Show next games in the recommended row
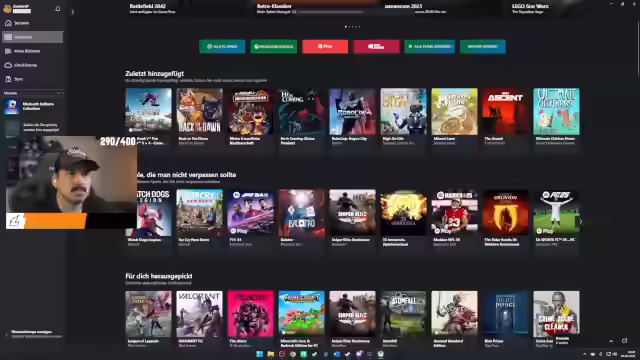Viewport: 640px width, 360px height. (581, 222)
